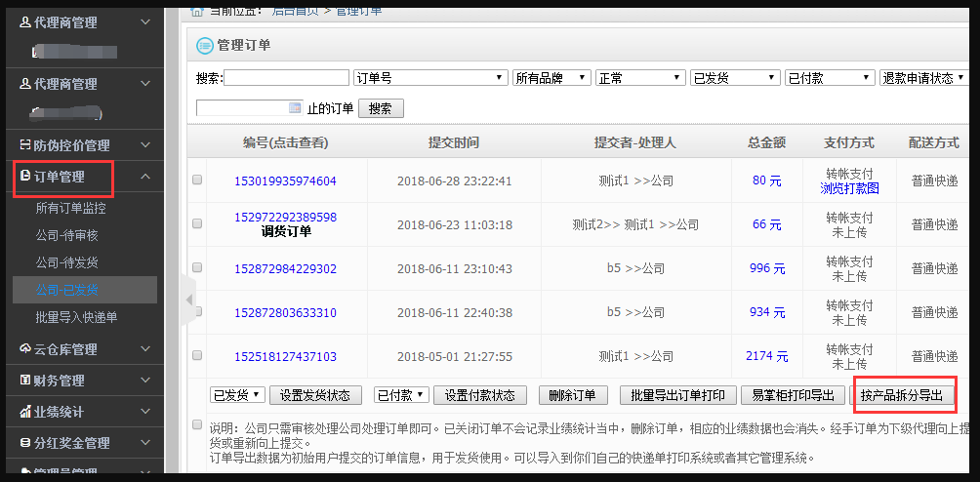The image size is (980, 482).
Task: Collapse sidebar using the left arrow handle
Action: tap(188, 301)
